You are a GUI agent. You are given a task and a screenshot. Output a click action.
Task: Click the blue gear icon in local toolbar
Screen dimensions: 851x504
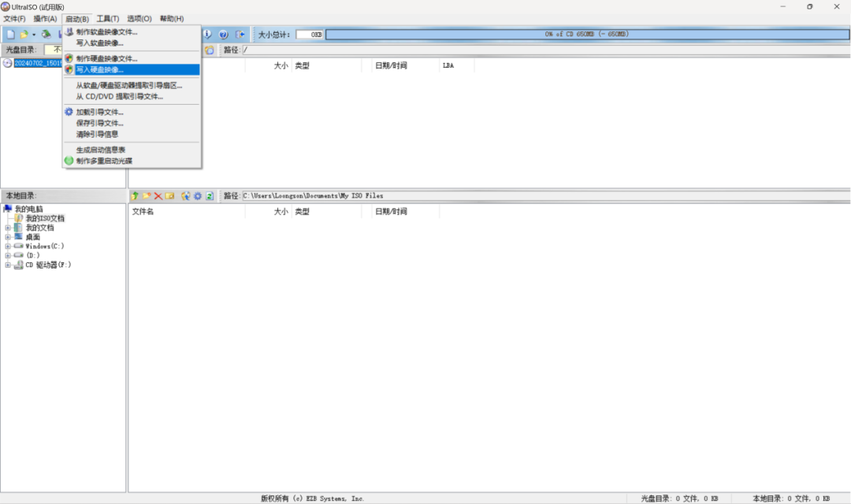tap(198, 196)
